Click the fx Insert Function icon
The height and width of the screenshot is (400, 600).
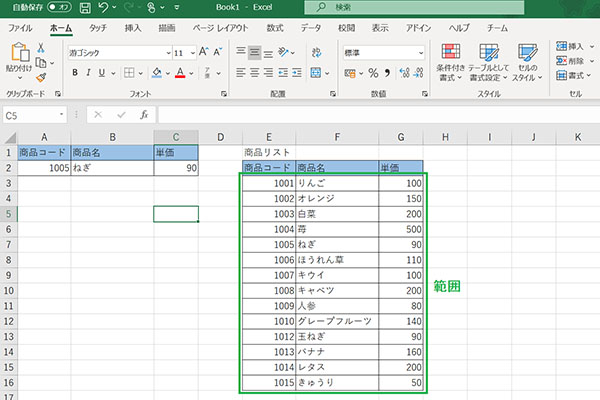pos(143,115)
